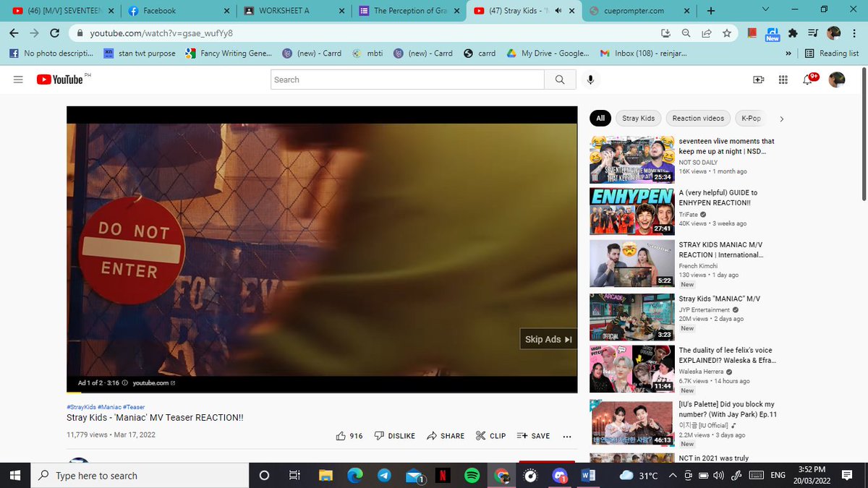Open Spotify from the taskbar
This screenshot has width=868, height=488.
point(471,475)
